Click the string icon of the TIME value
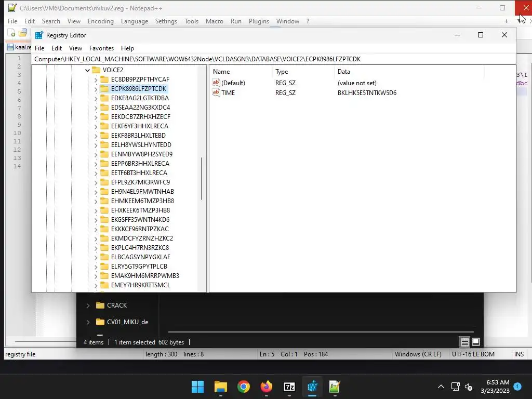The width and height of the screenshot is (532, 399). pyautogui.click(x=216, y=92)
